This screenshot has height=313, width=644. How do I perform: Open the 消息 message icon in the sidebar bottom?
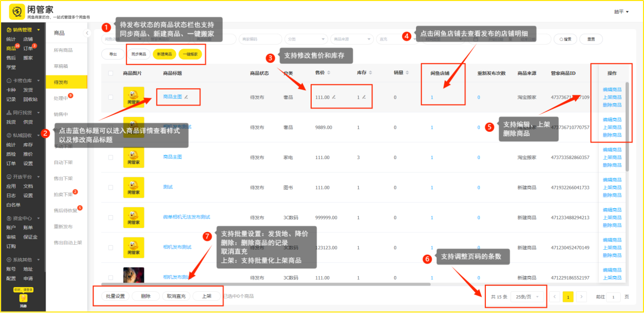[23, 299]
